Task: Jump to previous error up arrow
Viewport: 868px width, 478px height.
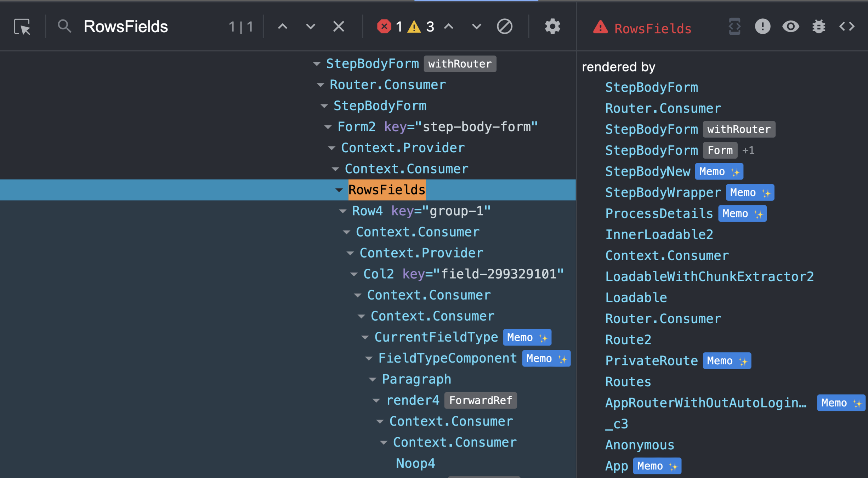Action: 449,27
